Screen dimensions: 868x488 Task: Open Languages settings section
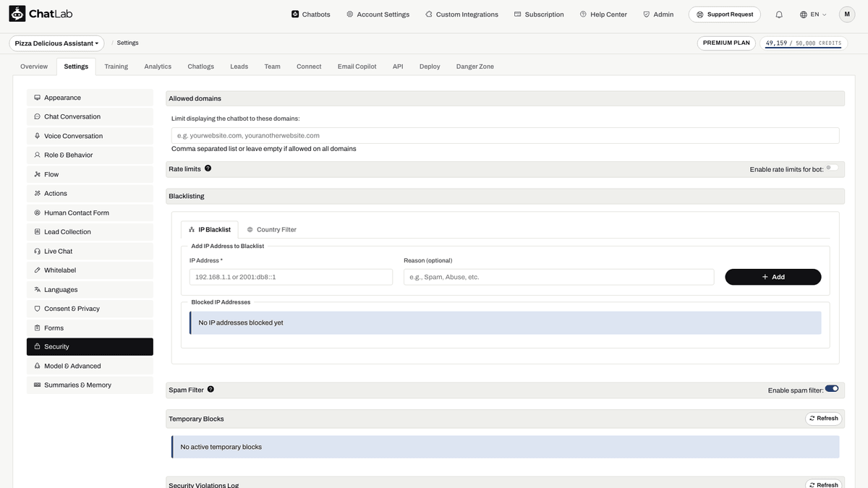tap(90, 289)
